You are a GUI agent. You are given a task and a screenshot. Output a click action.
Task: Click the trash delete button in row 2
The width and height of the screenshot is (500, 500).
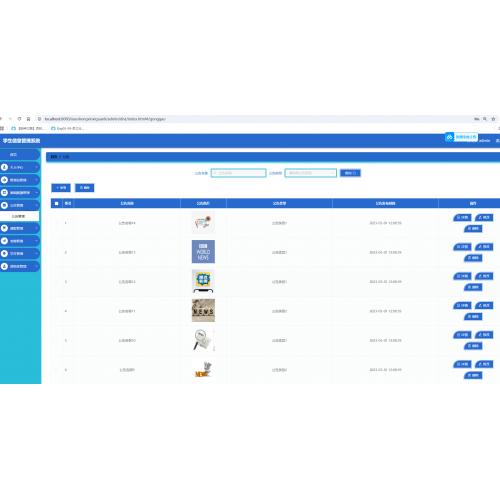pos(473,258)
